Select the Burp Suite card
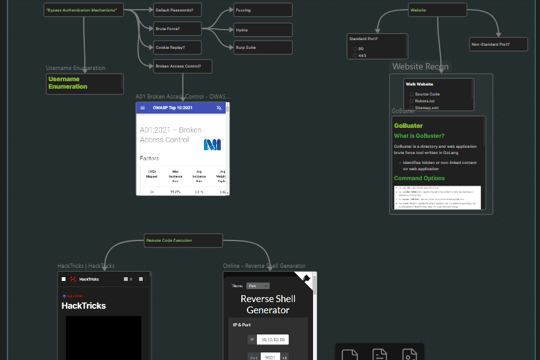Viewport: 540px width, 360px height. tap(263, 47)
